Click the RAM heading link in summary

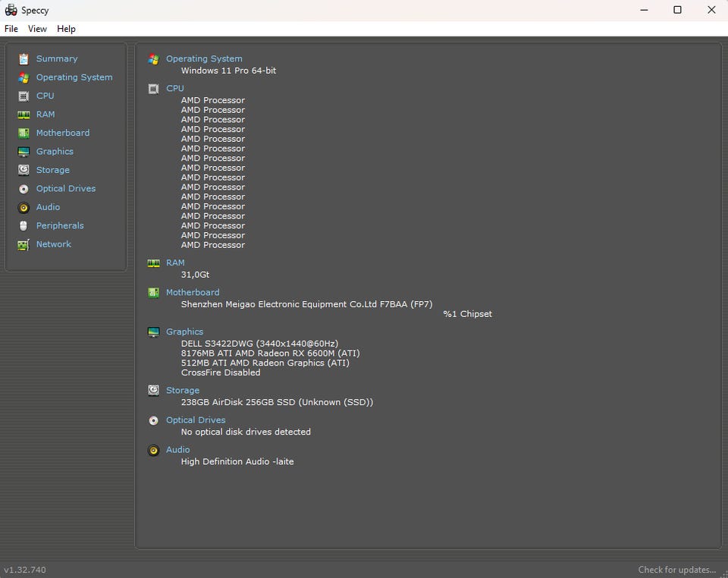coord(175,263)
